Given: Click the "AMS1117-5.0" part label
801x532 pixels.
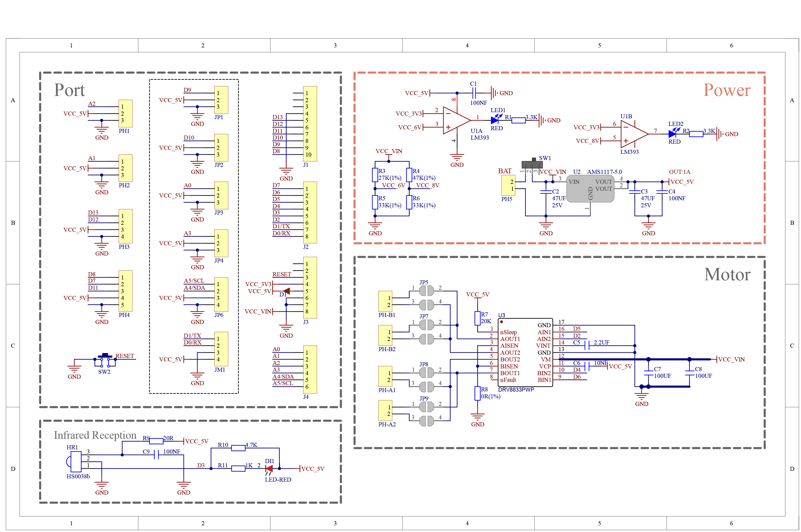Looking at the screenshot, I should coord(604,172).
